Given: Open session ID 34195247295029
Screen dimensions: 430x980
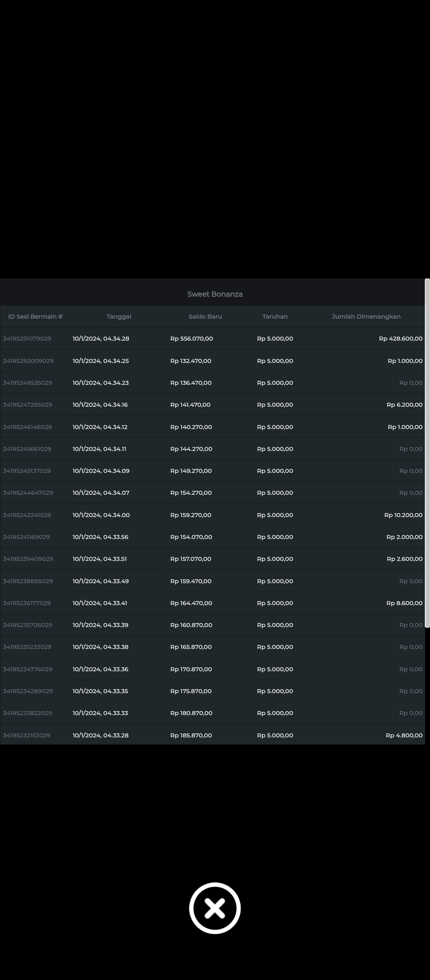Looking at the screenshot, I should tap(27, 405).
